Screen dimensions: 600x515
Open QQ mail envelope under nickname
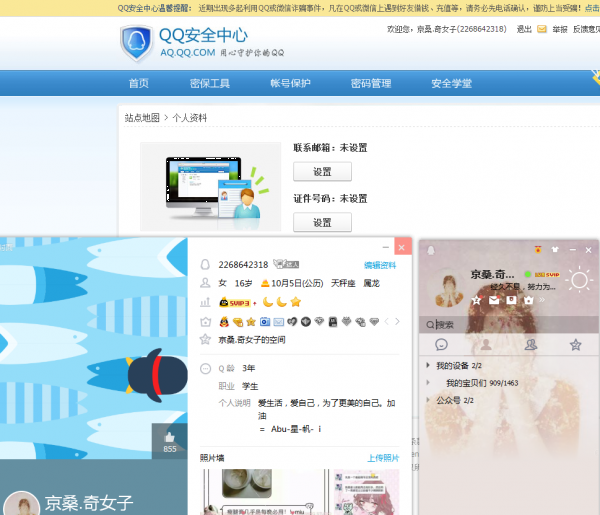[x=494, y=300]
